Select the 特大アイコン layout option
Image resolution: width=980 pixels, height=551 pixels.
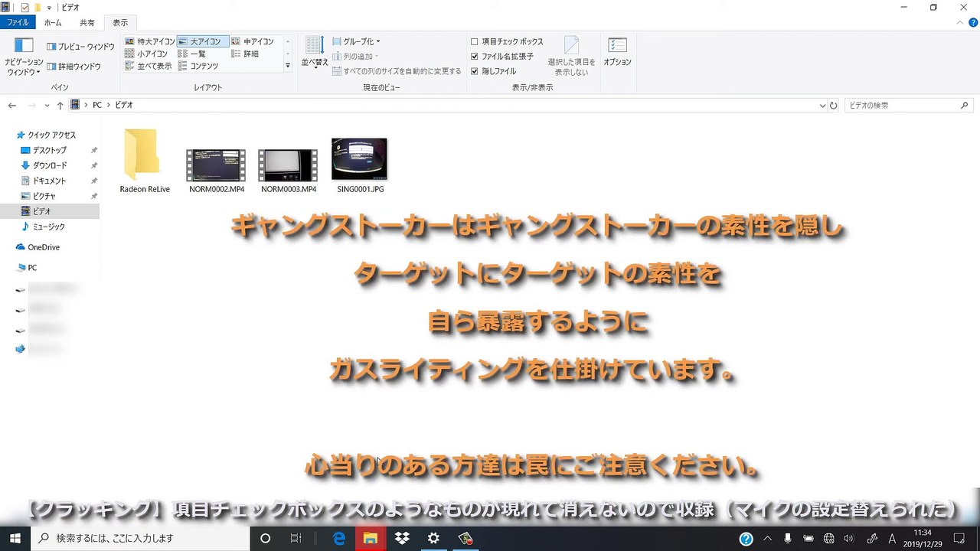coord(149,41)
